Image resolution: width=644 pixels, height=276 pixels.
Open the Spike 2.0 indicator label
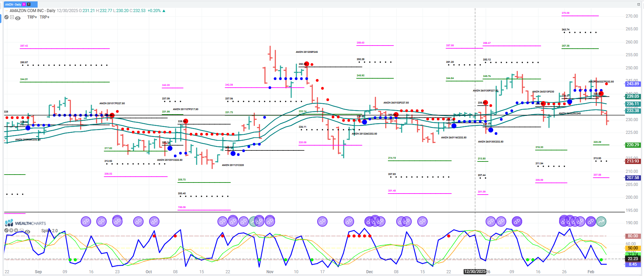pyautogui.click(x=50, y=231)
